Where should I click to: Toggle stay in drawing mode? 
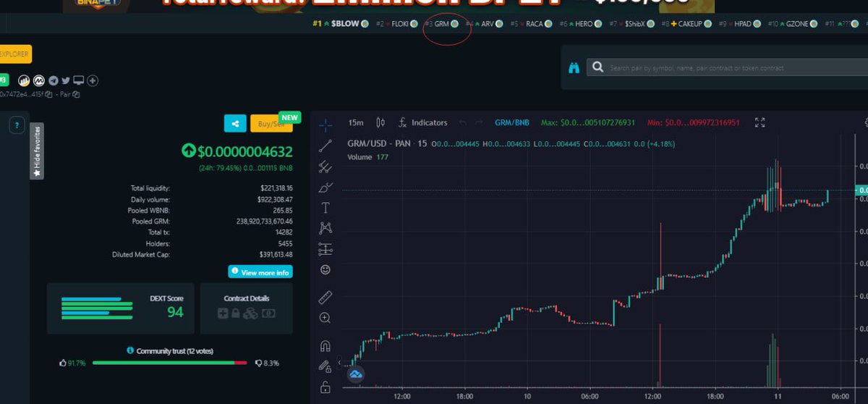pyautogui.click(x=325, y=366)
